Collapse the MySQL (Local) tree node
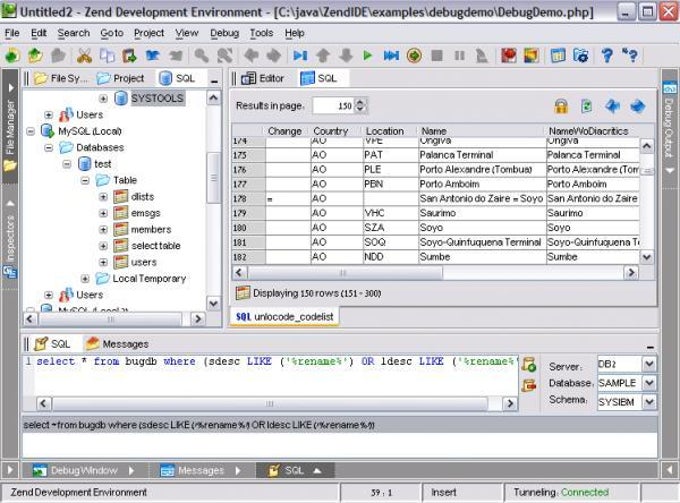 tap(30, 131)
